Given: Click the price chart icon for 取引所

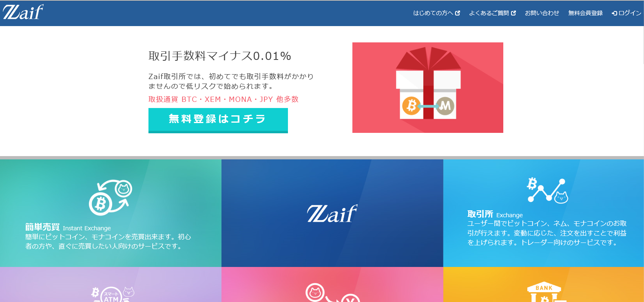Looking at the screenshot, I should [x=547, y=190].
